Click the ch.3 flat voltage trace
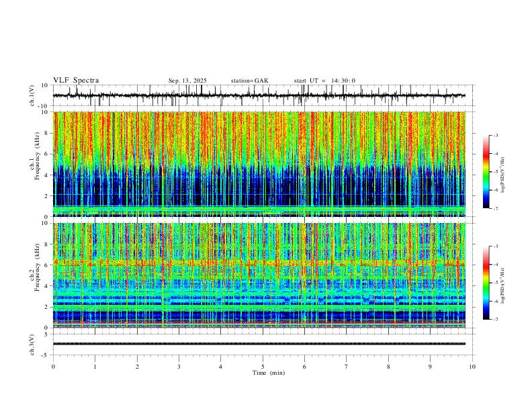The width and height of the screenshot is (532, 411). (x=259, y=344)
